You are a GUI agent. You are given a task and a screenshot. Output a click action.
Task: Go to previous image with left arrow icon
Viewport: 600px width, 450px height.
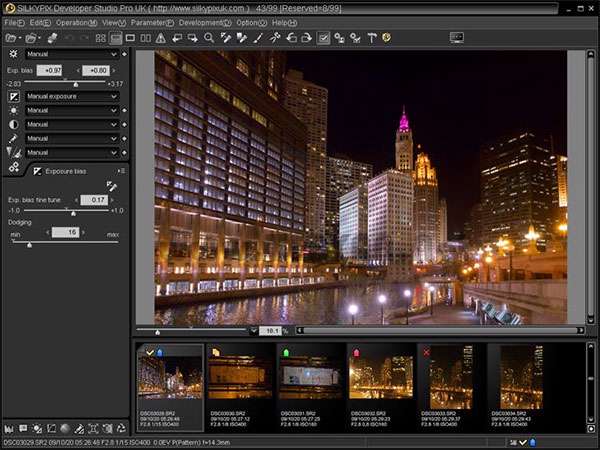coord(177,38)
